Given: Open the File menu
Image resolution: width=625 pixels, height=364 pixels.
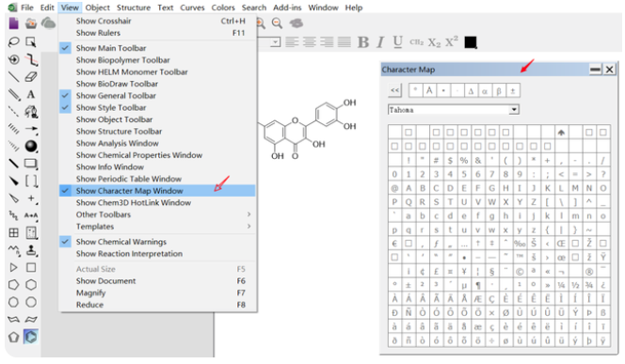Looking at the screenshot, I should point(27,8).
